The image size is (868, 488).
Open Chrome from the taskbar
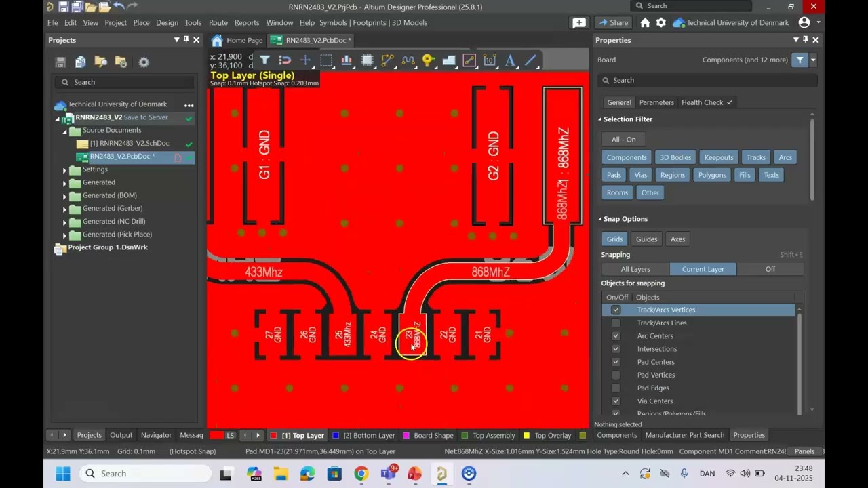click(361, 473)
